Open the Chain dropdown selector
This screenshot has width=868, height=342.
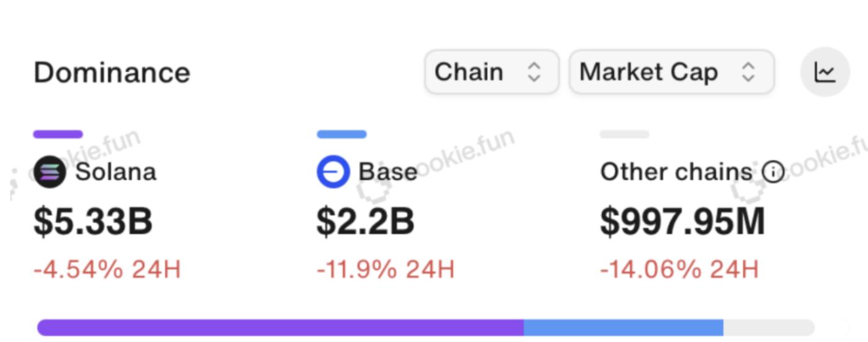pos(491,72)
